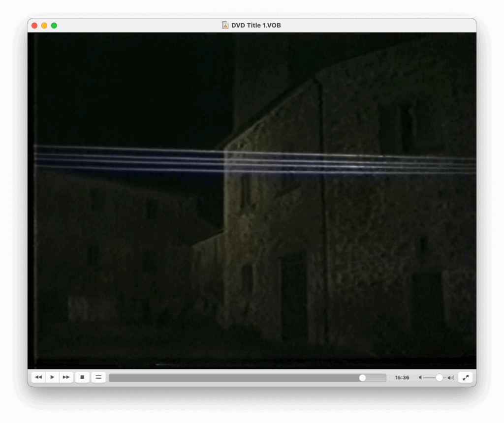Click the seek bar position knob
This screenshot has width=504, height=423.
pos(363,378)
